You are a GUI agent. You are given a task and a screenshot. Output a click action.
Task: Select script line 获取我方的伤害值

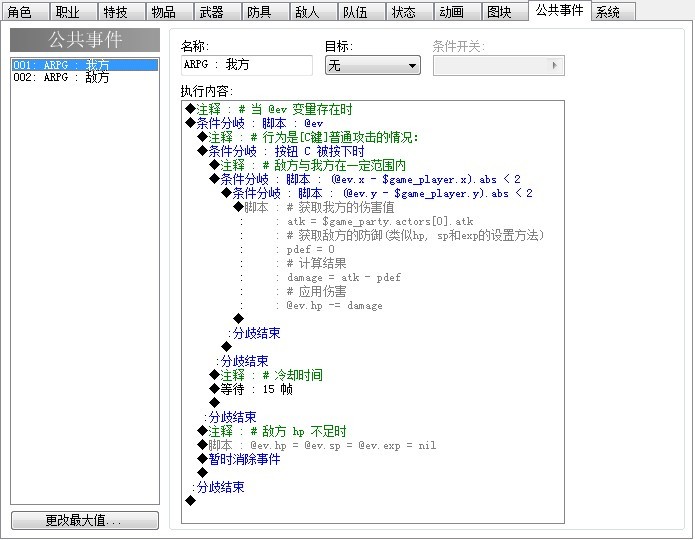[314, 207]
